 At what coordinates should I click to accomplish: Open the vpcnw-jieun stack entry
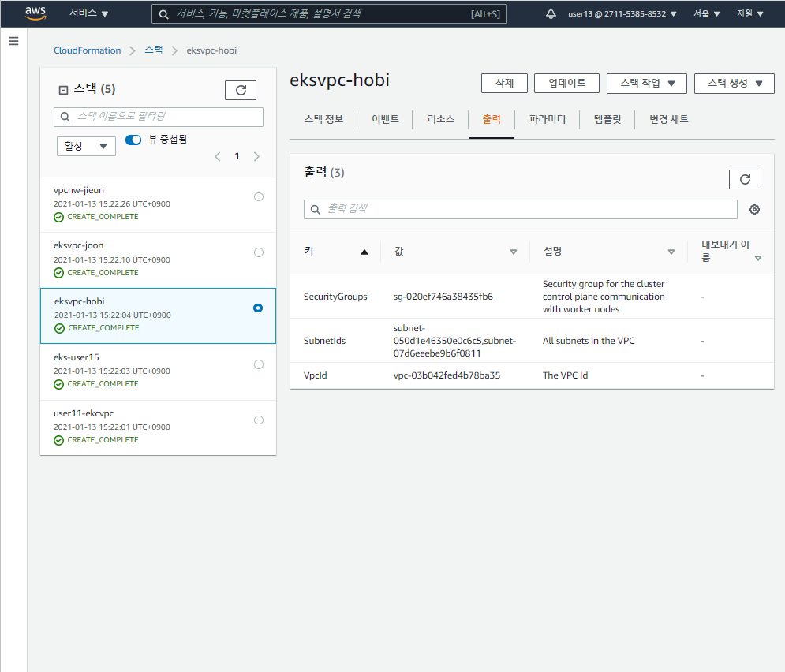[x=159, y=204]
